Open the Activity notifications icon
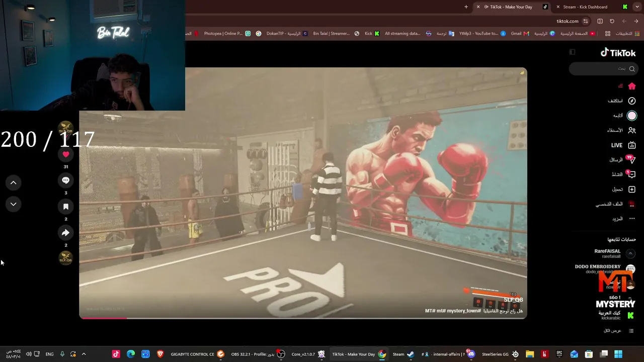This screenshot has height=362, width=644. point(631,174)
